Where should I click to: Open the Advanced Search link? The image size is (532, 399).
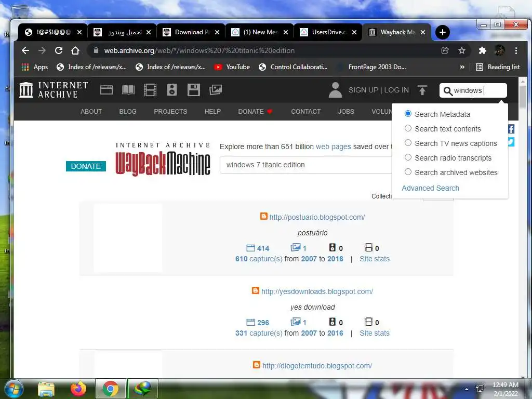pos(430,188)
